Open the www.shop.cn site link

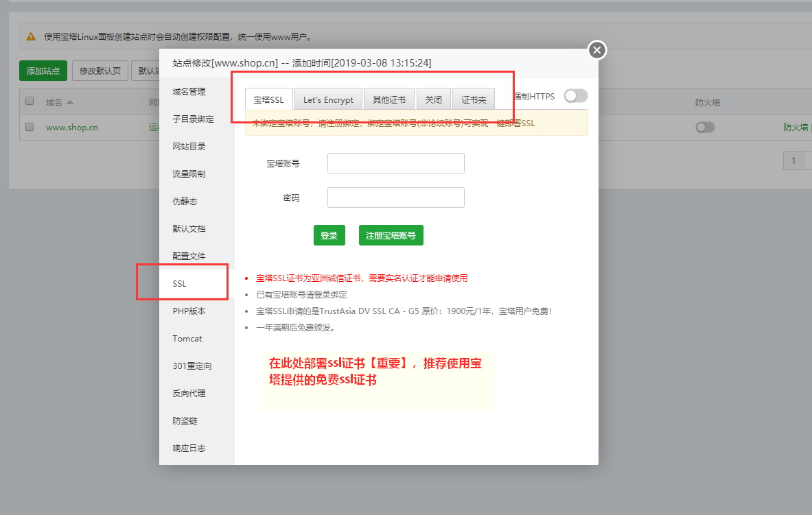pos(71,127)
